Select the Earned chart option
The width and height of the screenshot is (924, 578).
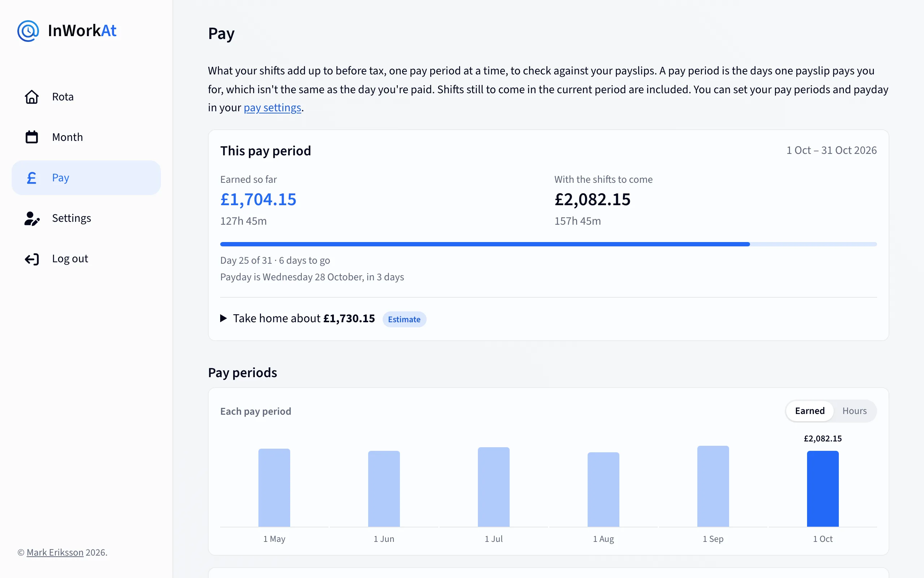(810, 411)
